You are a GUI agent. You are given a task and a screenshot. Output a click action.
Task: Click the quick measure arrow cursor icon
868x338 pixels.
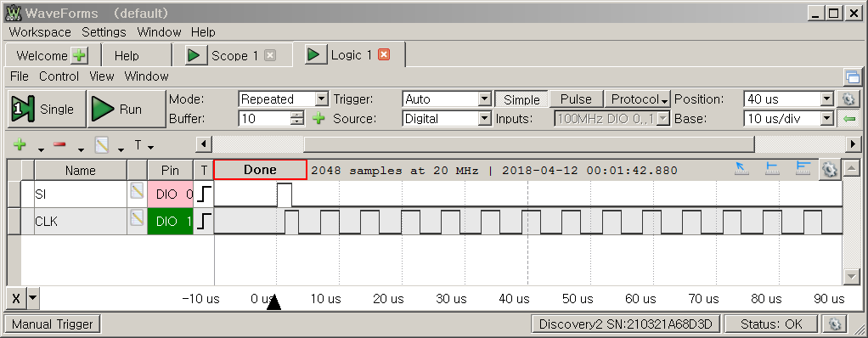[x=741, y=168]
